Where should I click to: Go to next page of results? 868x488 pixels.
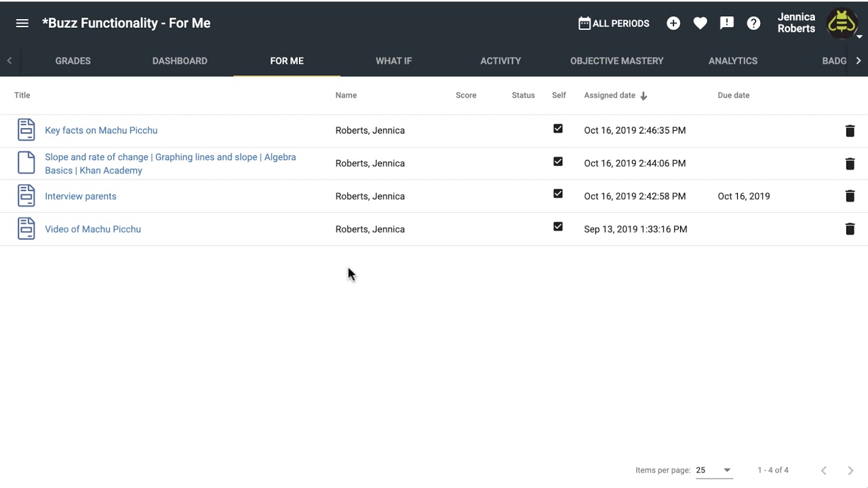850,470
